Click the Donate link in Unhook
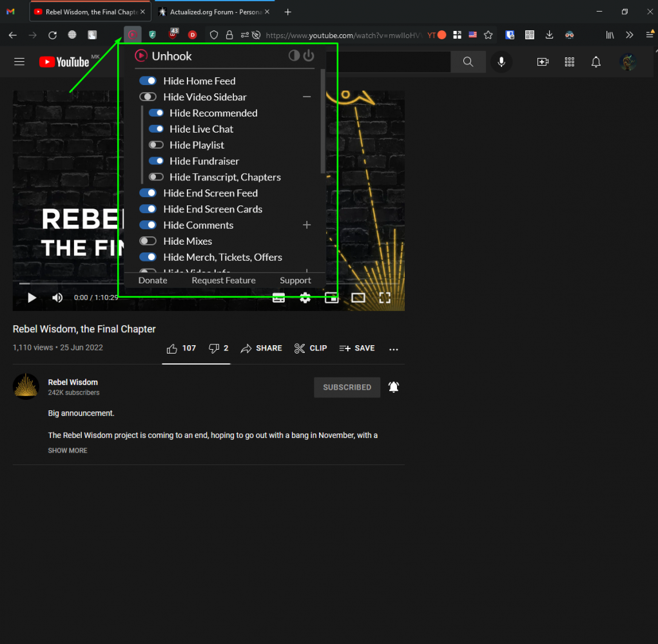The height and width of the screenshot is (644, 658). 153,280
